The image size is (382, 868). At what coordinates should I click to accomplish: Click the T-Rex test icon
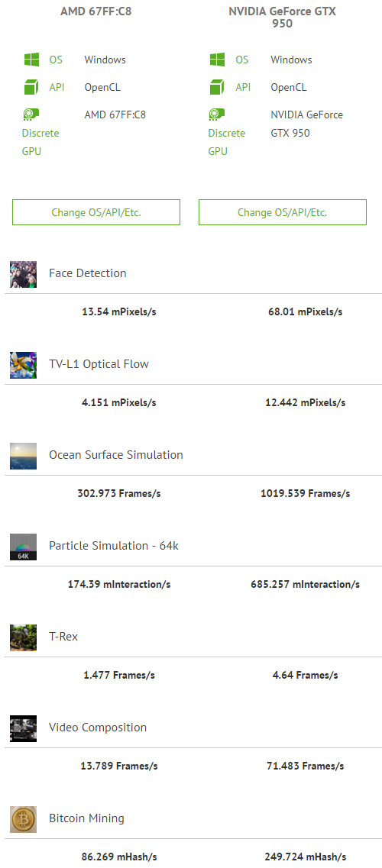tap(23, 637)
